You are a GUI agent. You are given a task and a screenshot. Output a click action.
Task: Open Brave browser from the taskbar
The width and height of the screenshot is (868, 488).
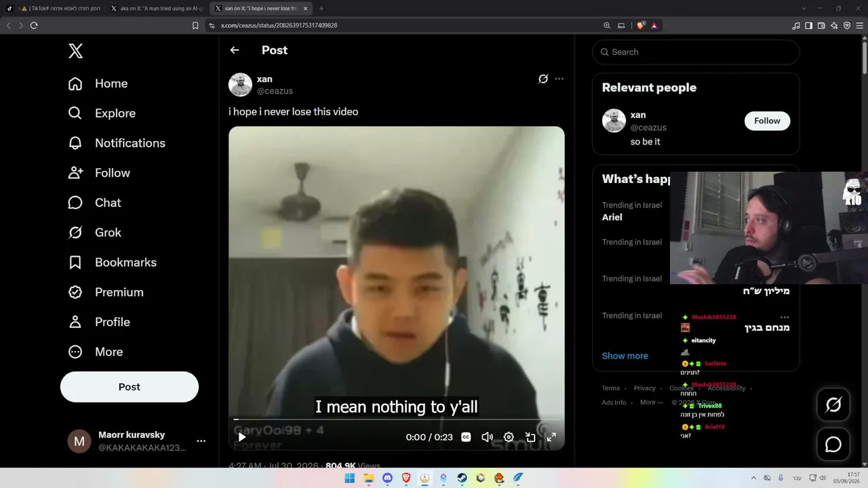coord(406,478)
